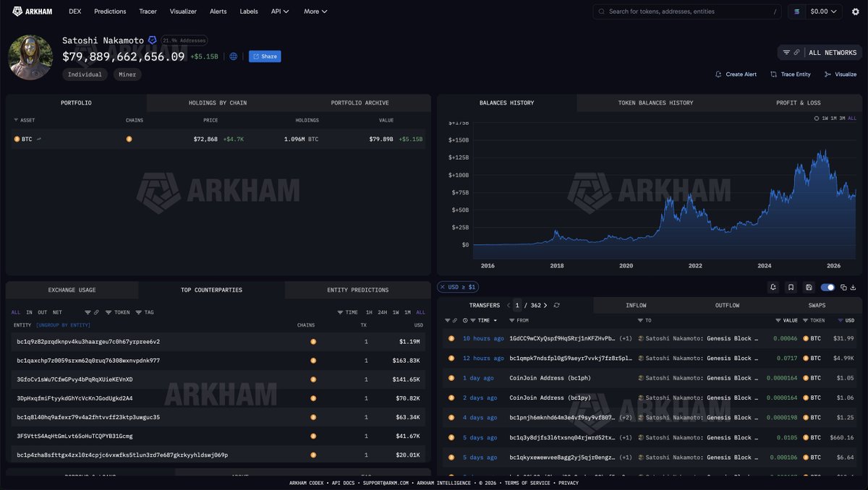Image resolution: width=868 pixels, height=490 pixels.
Task: Open clock time-format icon in transfers header
Action: click(x=465, y=320)
